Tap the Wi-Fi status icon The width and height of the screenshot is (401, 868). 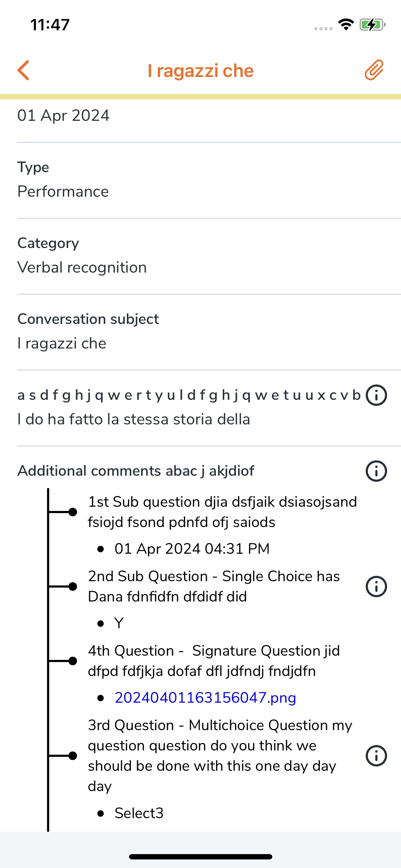coord(346,25)
